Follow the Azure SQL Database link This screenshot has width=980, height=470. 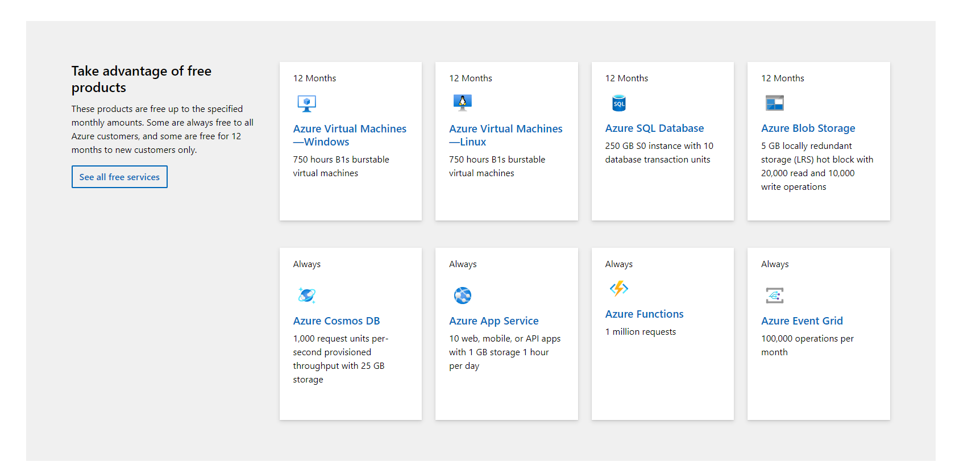coord(654,128)
